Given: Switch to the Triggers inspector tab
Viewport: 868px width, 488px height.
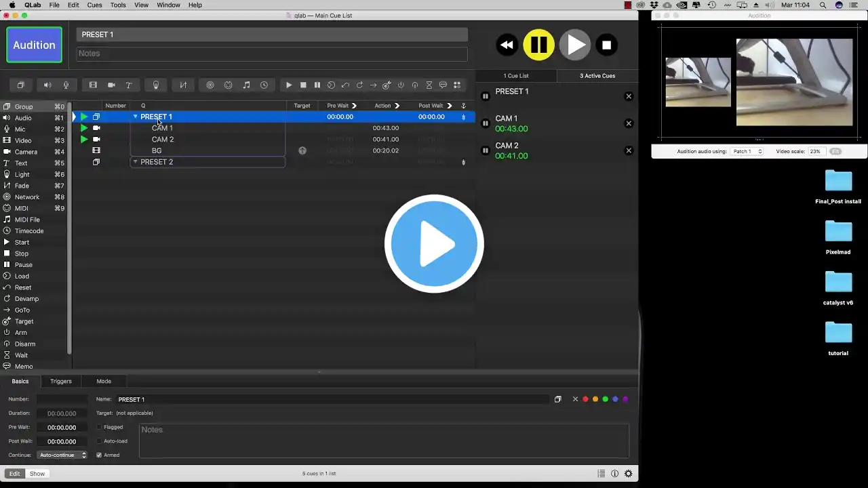Looking at the screenshot, I should click(61, 381).
